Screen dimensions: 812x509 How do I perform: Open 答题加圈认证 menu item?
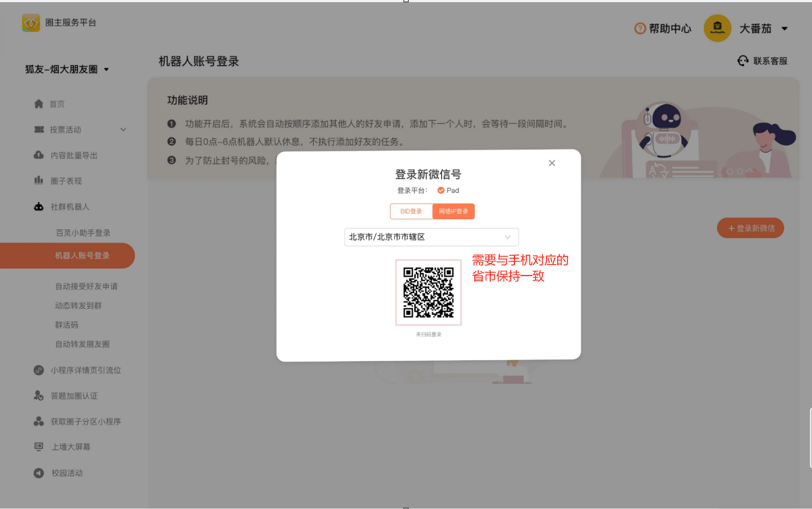point(74,396)
